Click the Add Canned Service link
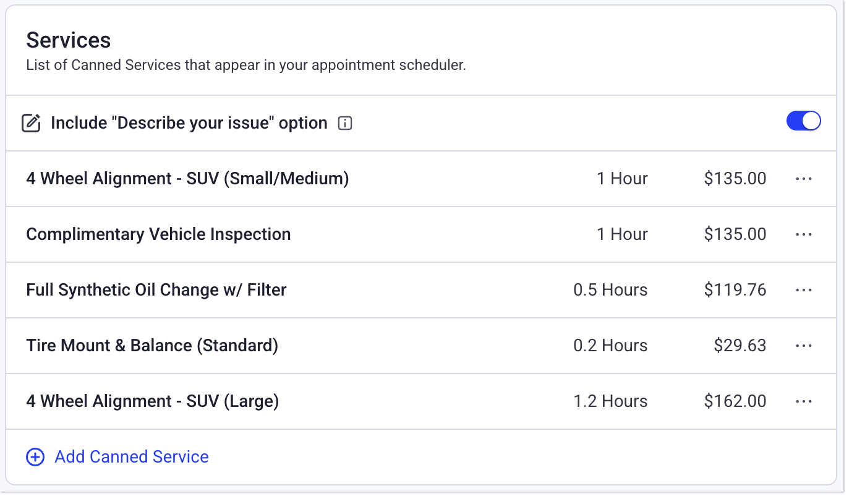Viewport: 857px width, 504px height. 131,457
